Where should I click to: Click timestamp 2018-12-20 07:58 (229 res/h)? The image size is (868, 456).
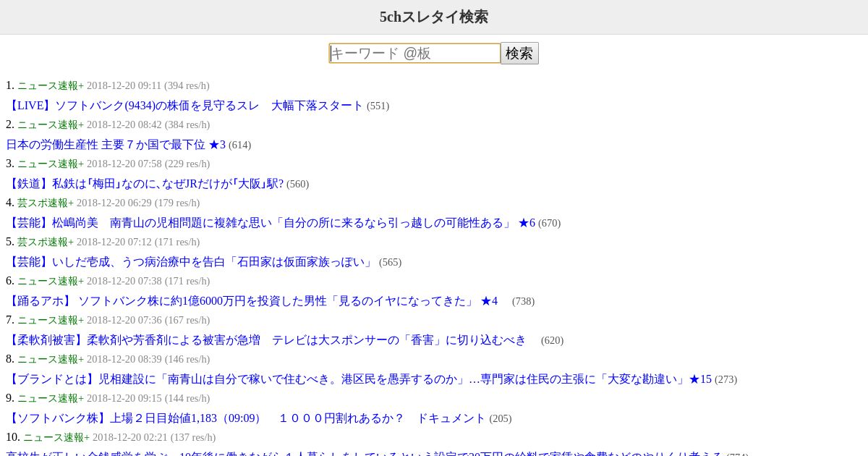tap(148, 164)
